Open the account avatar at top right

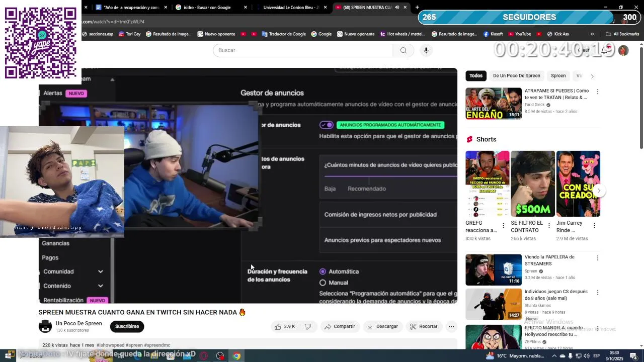click(x=623, y=50)
